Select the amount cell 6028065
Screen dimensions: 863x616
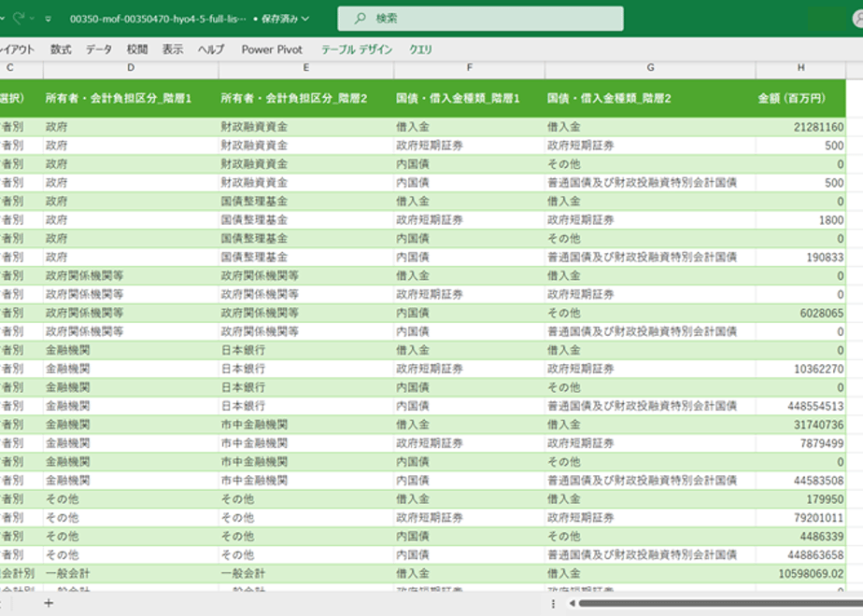(800, 313)
